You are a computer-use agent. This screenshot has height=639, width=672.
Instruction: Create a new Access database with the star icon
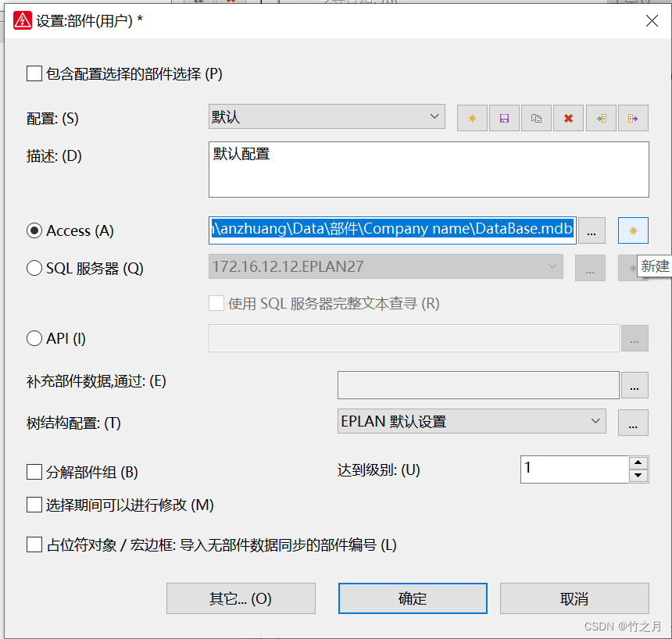[x=633, y=231]
